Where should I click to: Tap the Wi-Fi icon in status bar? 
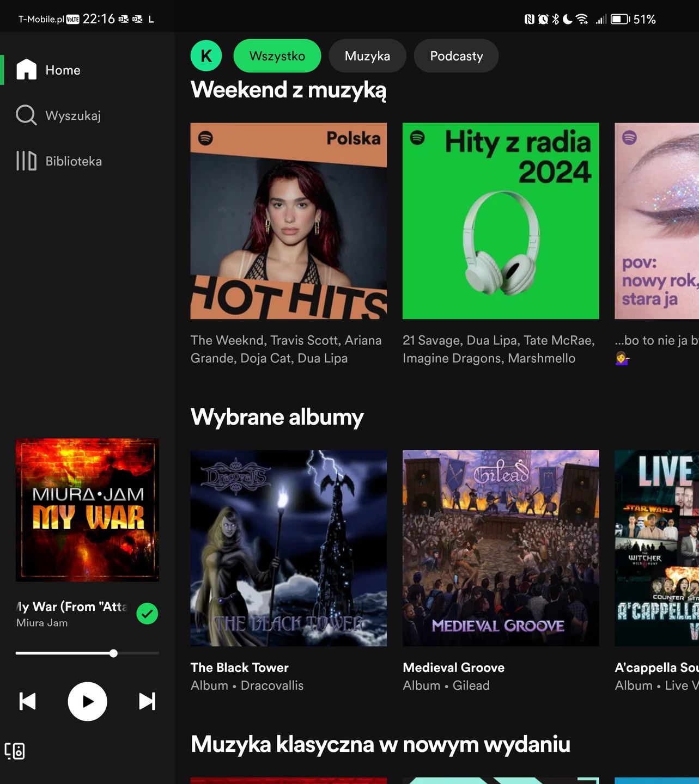pos(582,19)
